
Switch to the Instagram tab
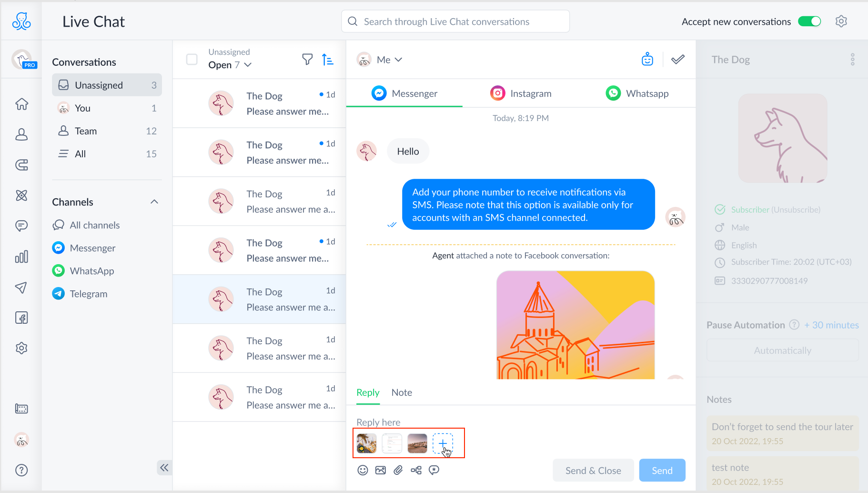click(x=521, y=93)
